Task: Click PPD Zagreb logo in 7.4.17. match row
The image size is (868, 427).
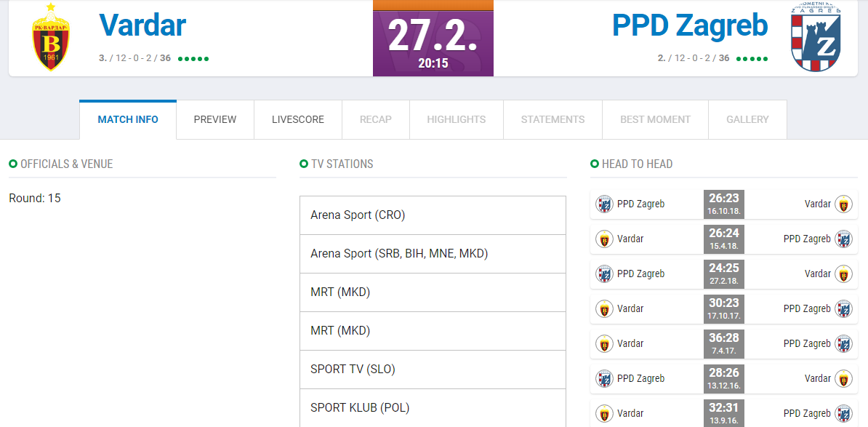Action: (x=843, y=344)
